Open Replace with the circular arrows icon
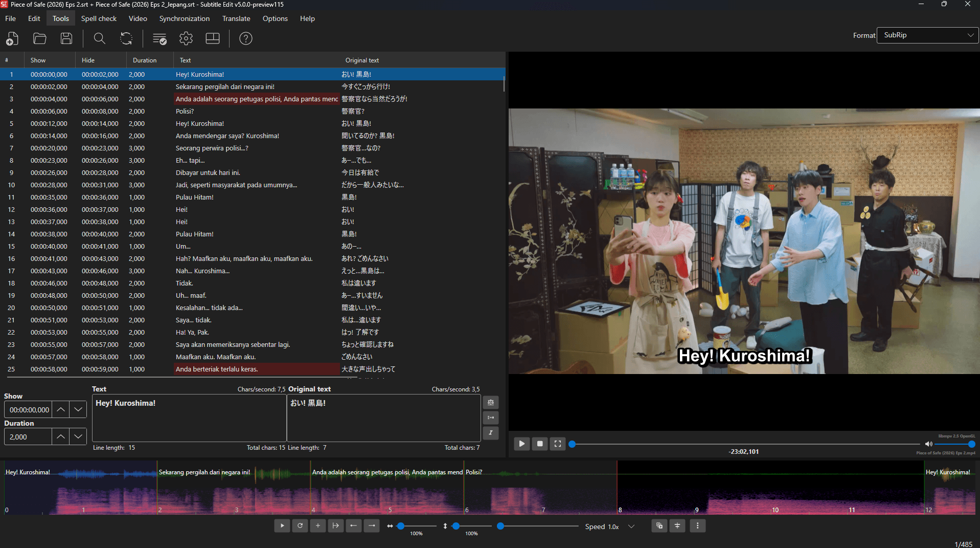The width and height of the screenshot is (980, 548). [126, 38]
